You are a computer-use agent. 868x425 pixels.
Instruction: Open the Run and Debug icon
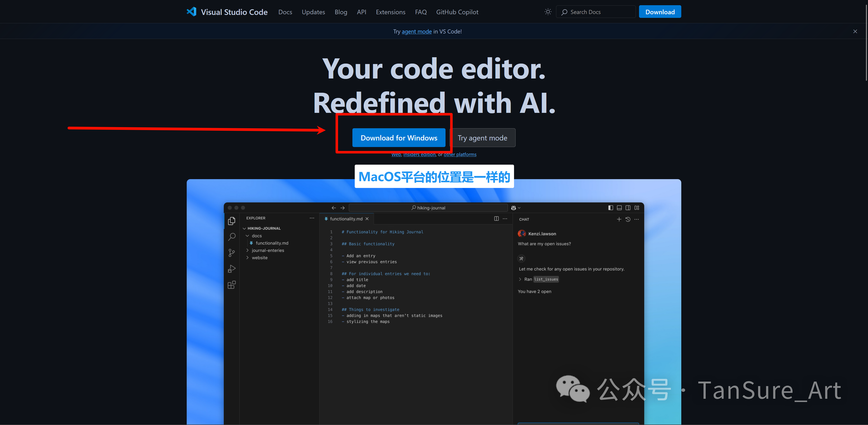click(231, 269)
